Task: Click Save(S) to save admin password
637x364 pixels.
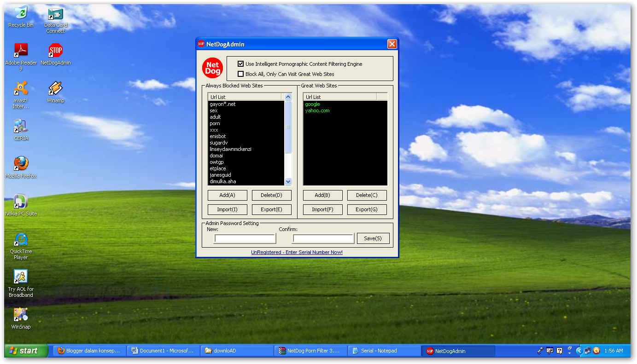Action: point(373,238)
